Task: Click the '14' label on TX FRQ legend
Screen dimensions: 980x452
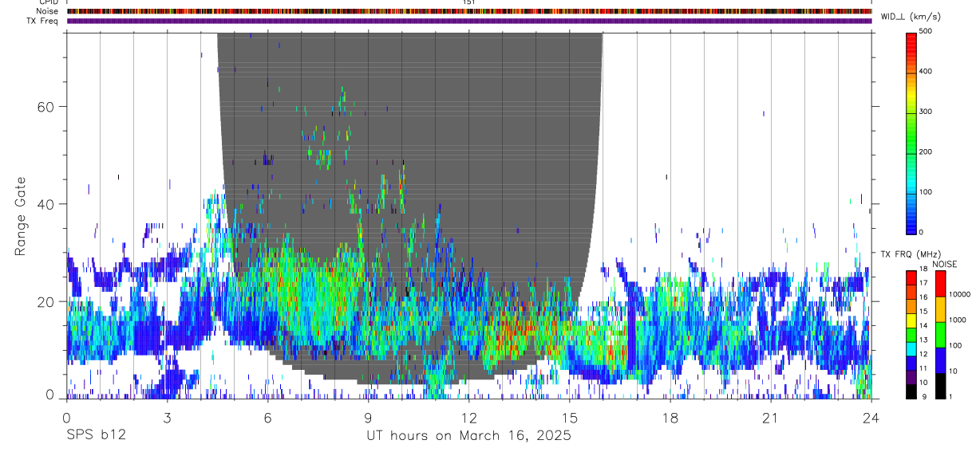Action: click(923, 326)
